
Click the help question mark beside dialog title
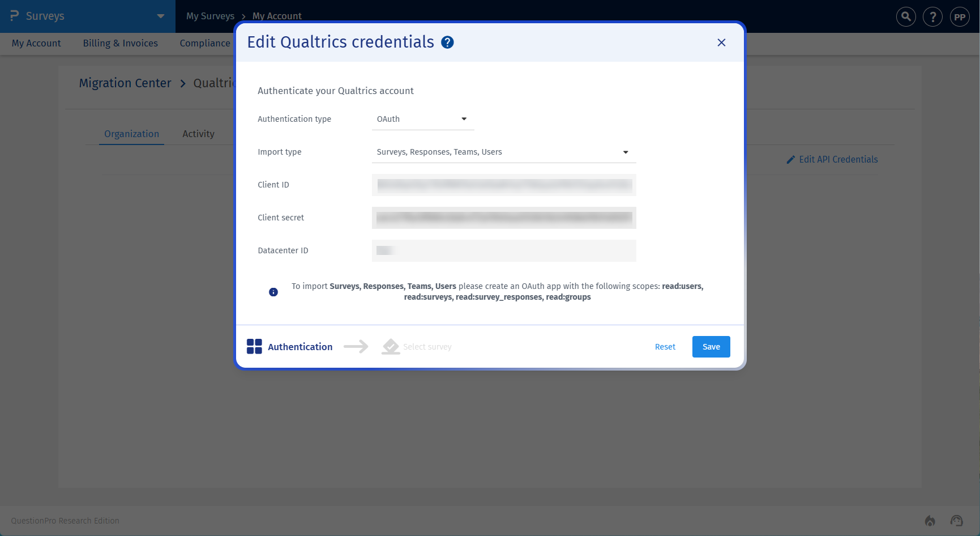click(x=447, y=42)
